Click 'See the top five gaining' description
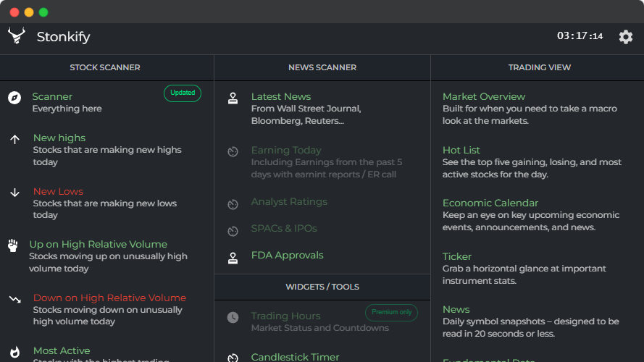The height and width of the screenshot is (362, 644). (x=532, y=168)
